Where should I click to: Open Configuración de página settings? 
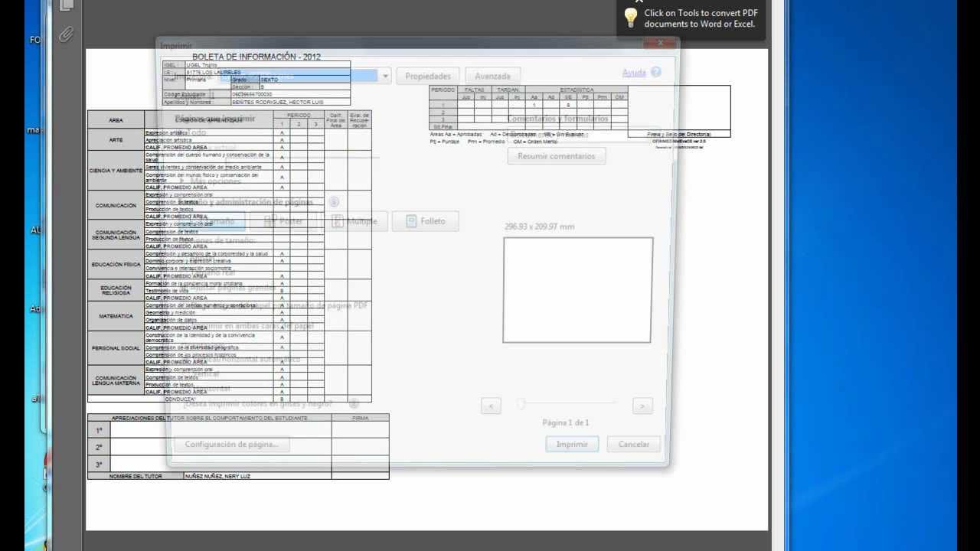(232, 444)
